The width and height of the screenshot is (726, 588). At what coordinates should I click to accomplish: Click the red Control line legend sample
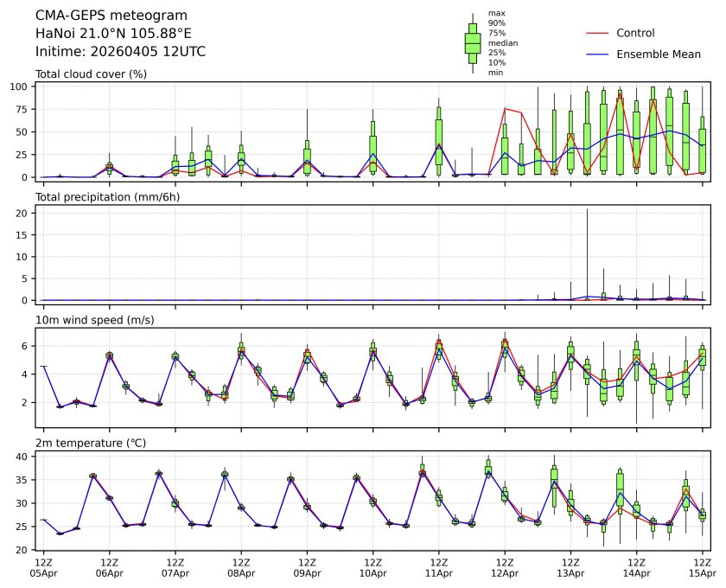pos(598,34)
